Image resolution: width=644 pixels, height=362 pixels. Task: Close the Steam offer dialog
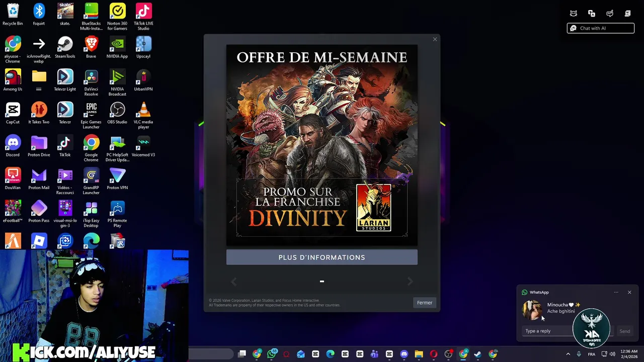pyautogui.click(x=435, y=39)
